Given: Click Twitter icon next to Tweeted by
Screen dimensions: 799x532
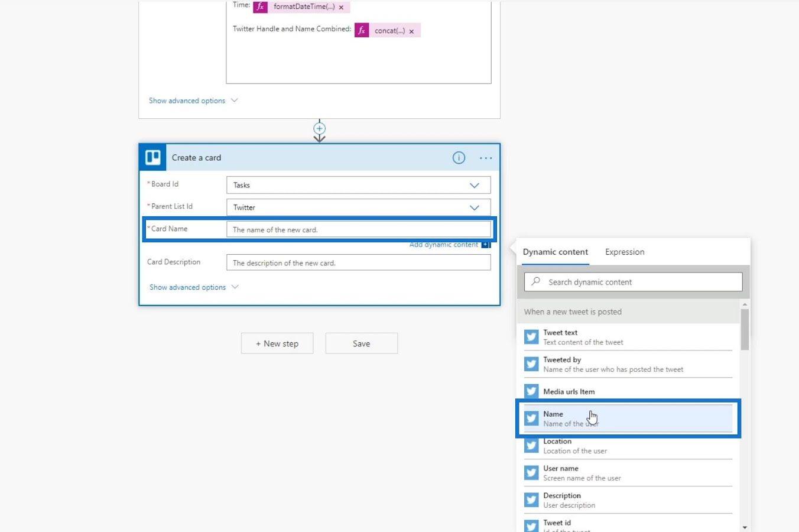Looking at the screenshot, I should [531, 364].
